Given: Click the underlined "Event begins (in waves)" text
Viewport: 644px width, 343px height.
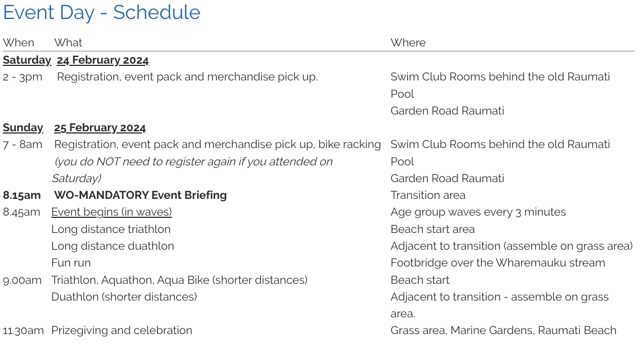Looking at the screenshot, I should point(112,212).
